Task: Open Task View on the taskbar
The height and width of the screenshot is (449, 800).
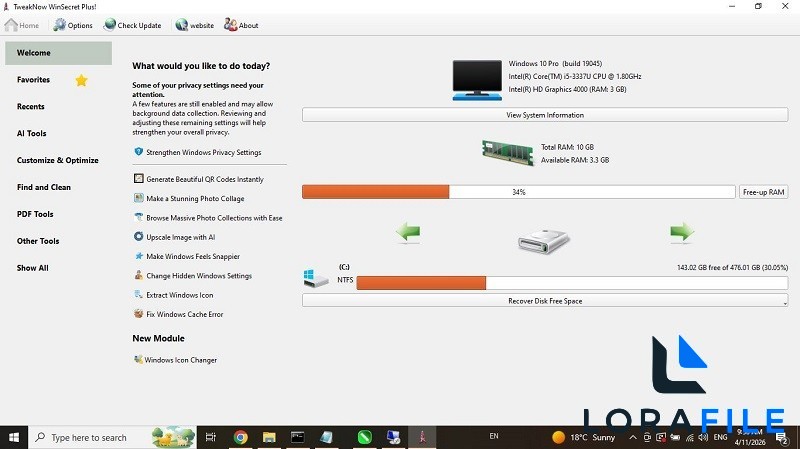Action: click(x=211, y=437)
